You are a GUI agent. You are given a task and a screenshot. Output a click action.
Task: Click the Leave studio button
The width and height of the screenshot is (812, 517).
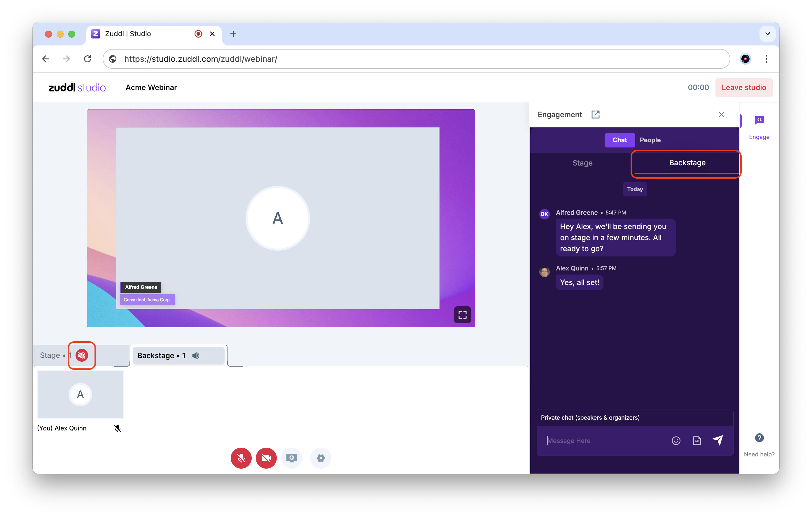click(743, 87)
